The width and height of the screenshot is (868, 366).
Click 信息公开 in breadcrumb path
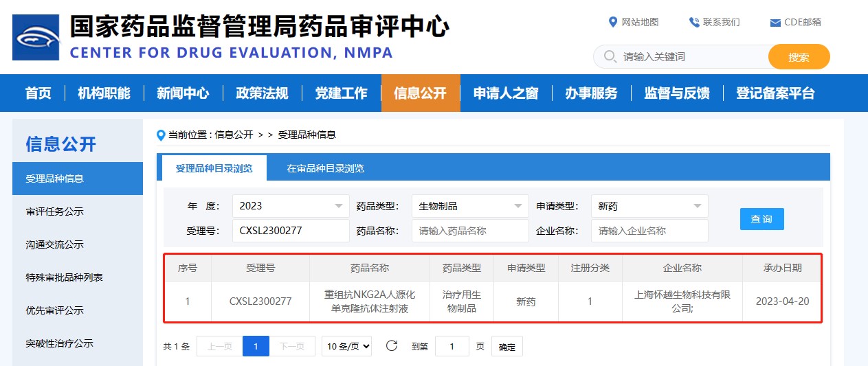point(234,135)
